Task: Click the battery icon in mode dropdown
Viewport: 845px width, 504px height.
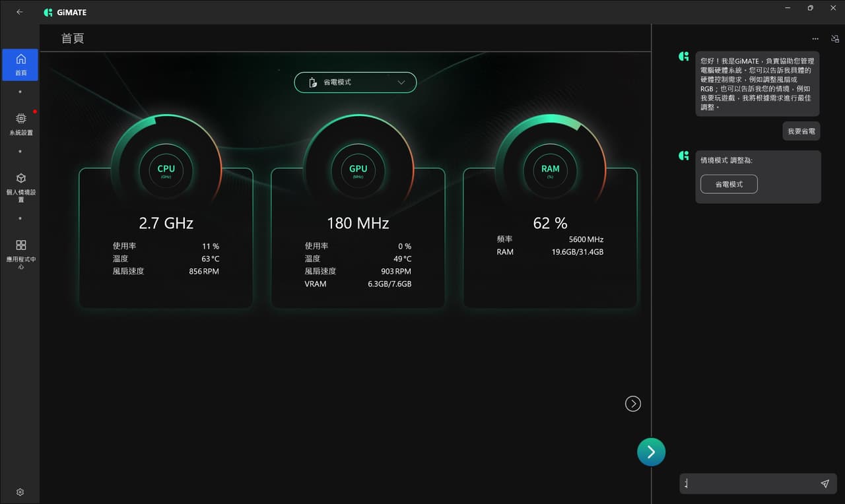Action: click(x=314, y=82)
